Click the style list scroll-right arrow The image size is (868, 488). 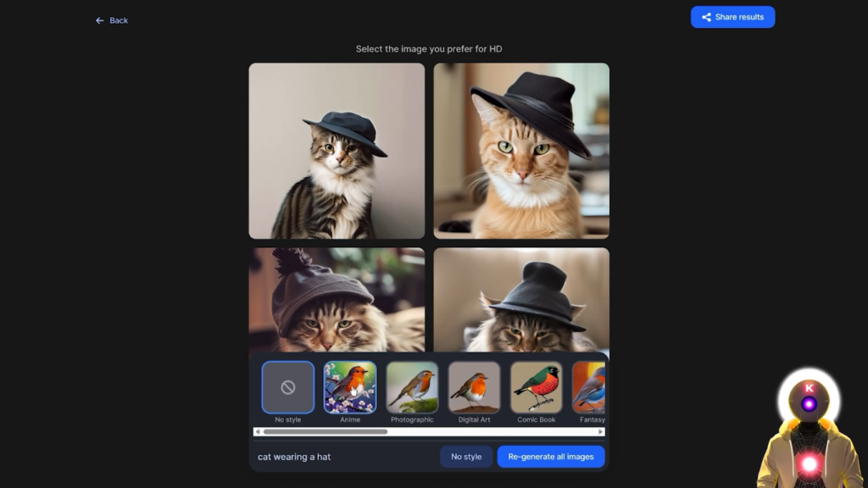tap(601, 431)
